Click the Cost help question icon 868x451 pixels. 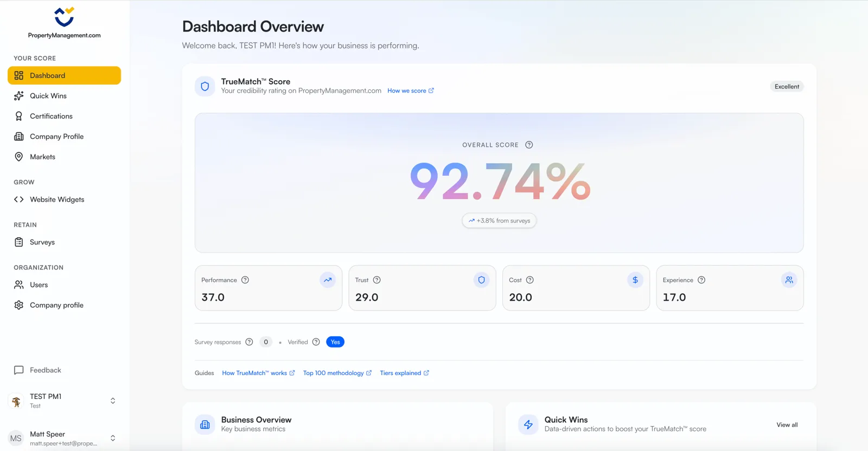pyautogui.click(x=530, y=280)
